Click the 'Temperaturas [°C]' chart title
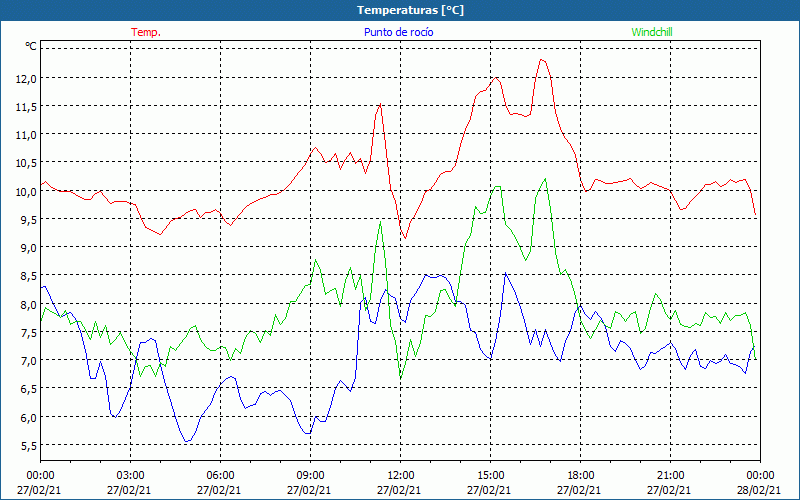 pos(410,10)
